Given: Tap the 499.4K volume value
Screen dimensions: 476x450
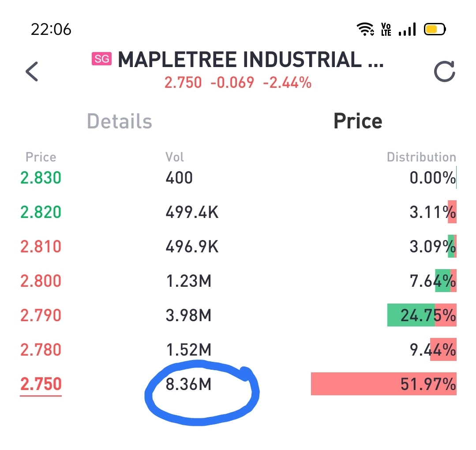Looking at the screenshot, I should coord(192,212).
